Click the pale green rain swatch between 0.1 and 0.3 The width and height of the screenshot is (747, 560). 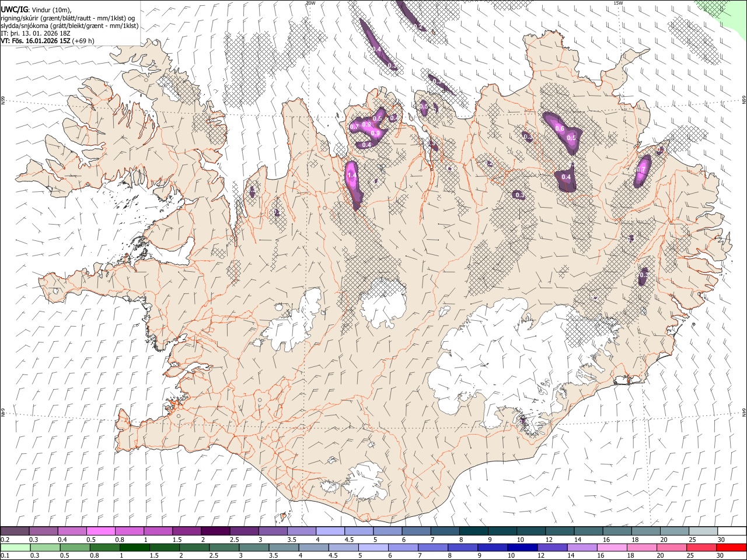pyautogui.click(x=15, y=547)
